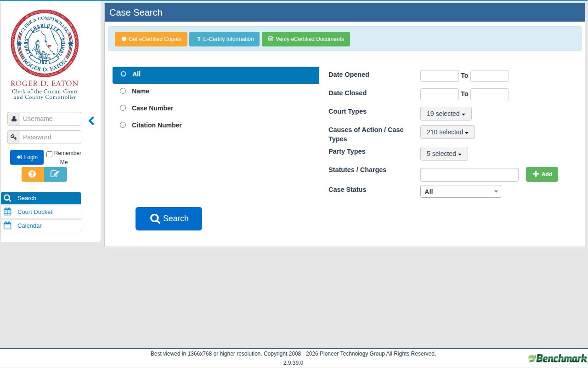Click the Date Opened end field
Viewport: 588px width, 368px height.
click(490, 76)
